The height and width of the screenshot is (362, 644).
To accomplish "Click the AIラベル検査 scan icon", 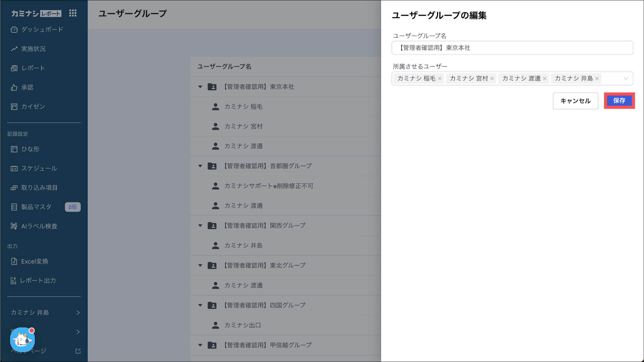I will (14, 226).
